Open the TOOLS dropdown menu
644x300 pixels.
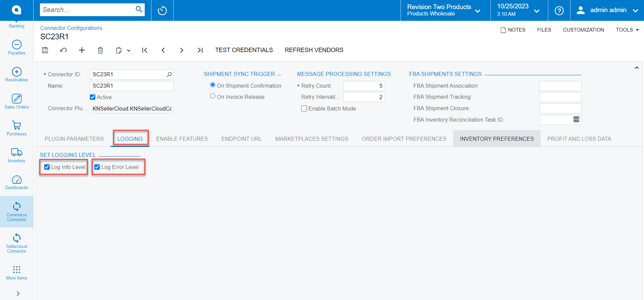(x=627, y=30)
